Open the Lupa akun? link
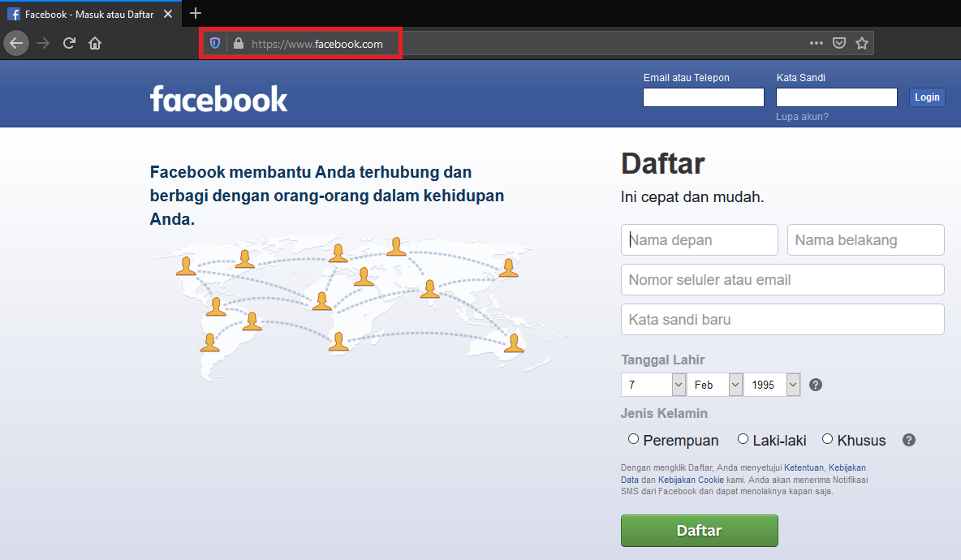The width and height of the screenshot is (961, 560). tap(802, 116)
